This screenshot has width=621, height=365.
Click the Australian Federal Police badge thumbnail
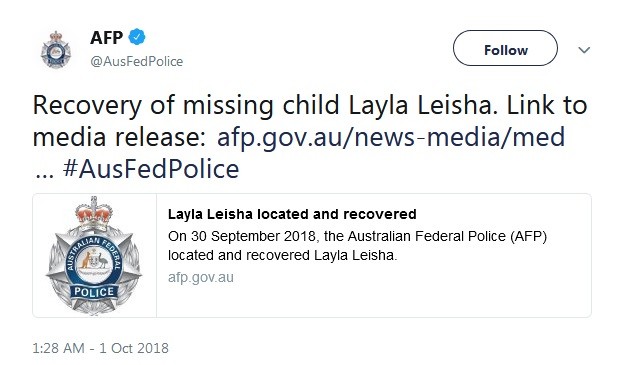click(94, 255)
